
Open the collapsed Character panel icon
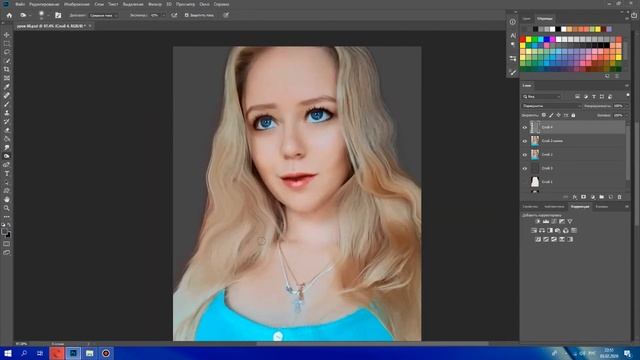point(513,36)
